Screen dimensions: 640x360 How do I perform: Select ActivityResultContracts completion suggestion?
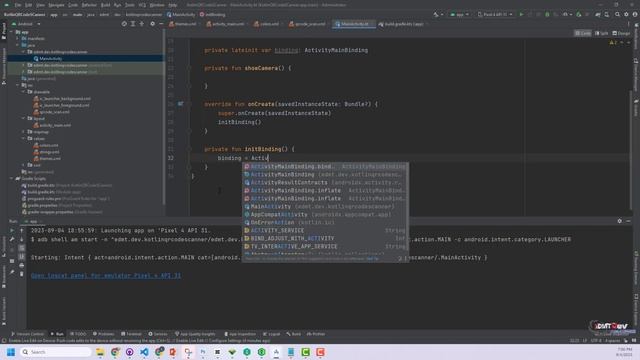point(326,182)
